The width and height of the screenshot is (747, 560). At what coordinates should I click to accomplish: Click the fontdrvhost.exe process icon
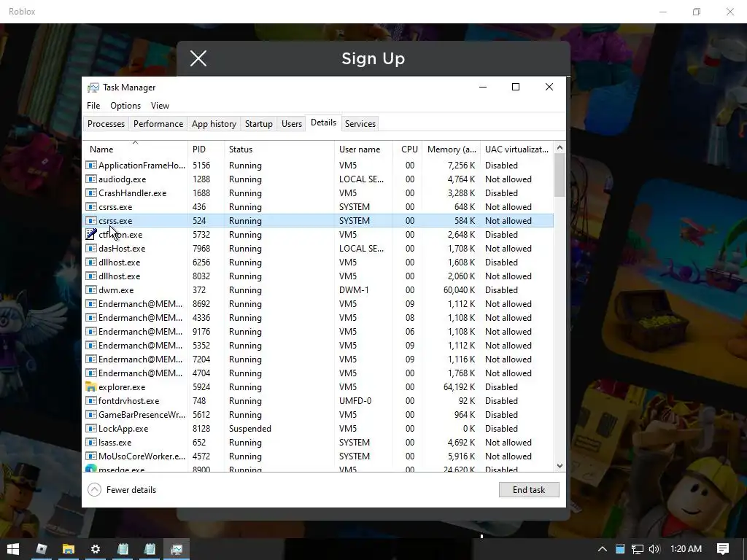(90, 400)
